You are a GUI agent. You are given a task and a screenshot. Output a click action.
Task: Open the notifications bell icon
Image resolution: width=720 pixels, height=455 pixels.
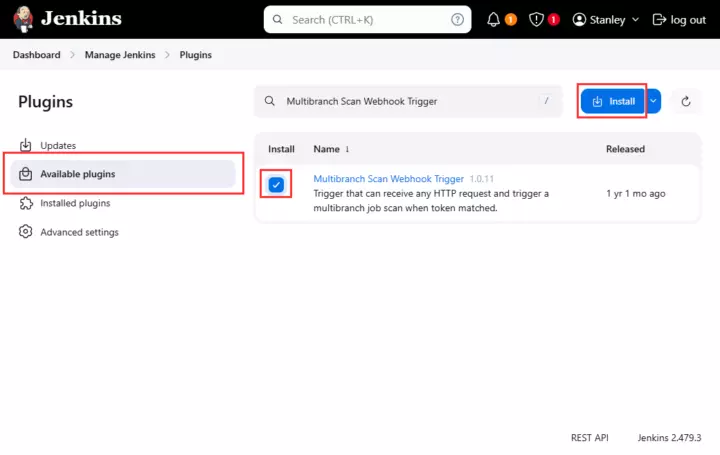pos(494,20)
